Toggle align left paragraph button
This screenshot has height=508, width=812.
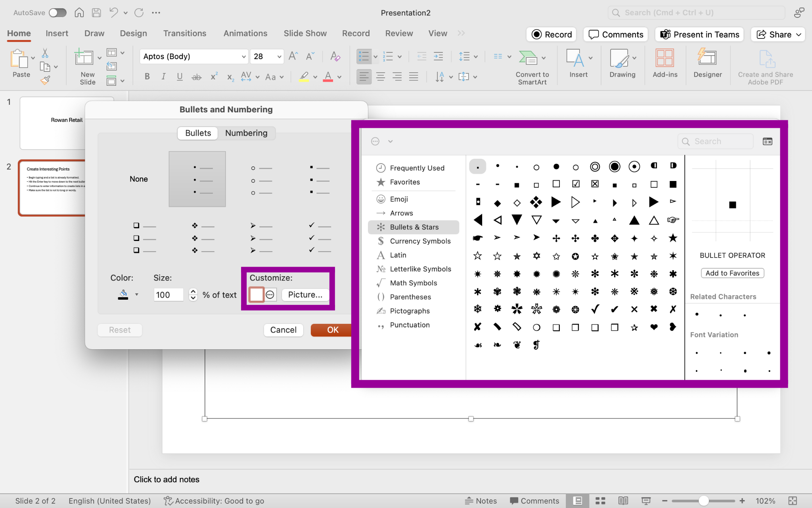[x=364, y=77]
